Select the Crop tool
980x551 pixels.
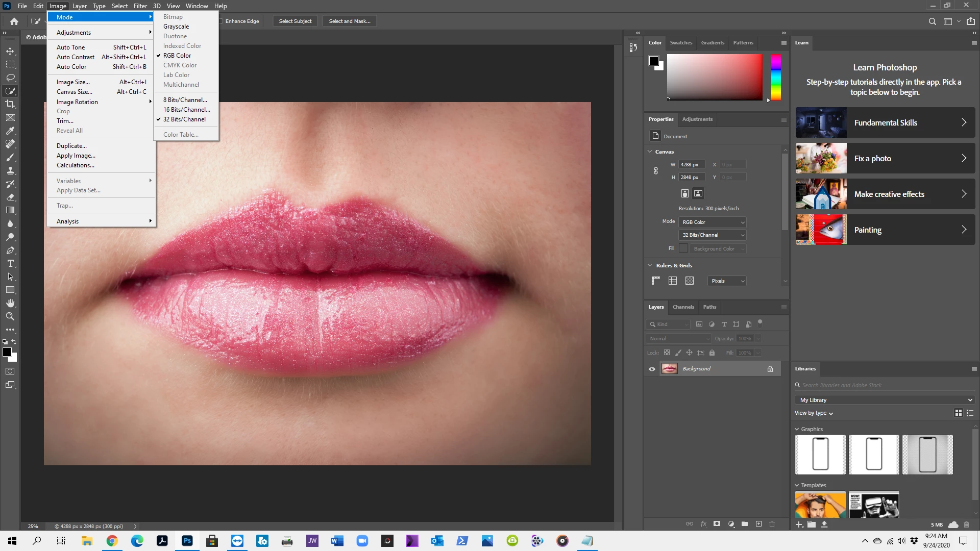(10, 104)
